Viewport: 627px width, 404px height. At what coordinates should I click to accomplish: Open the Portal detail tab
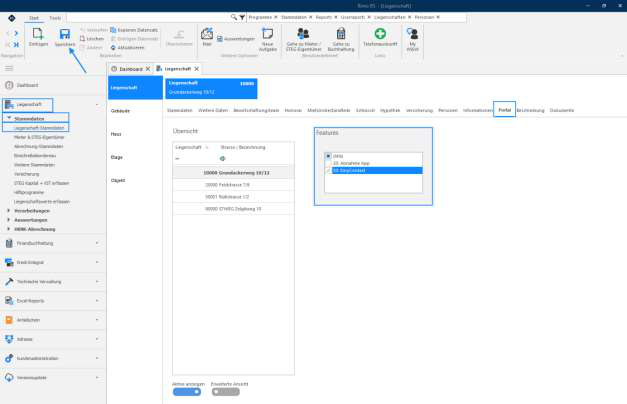(504, 110)
